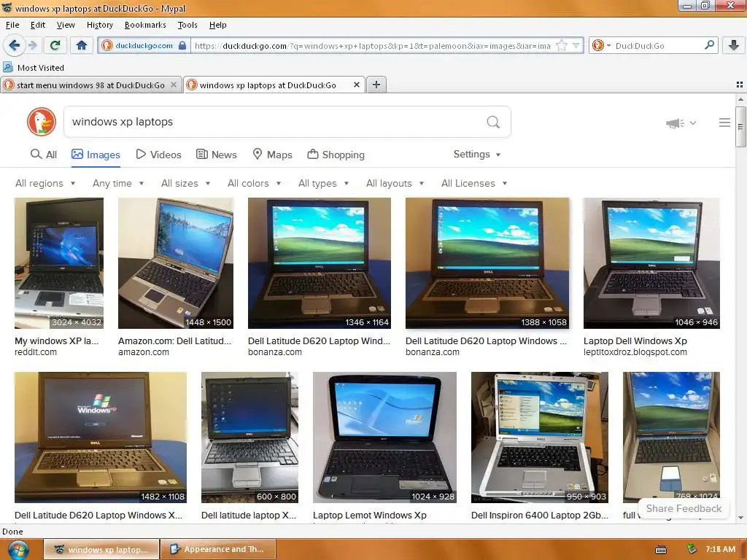Switch to the News results tab
Screen dimensions: 747x560
click(217, 155)
